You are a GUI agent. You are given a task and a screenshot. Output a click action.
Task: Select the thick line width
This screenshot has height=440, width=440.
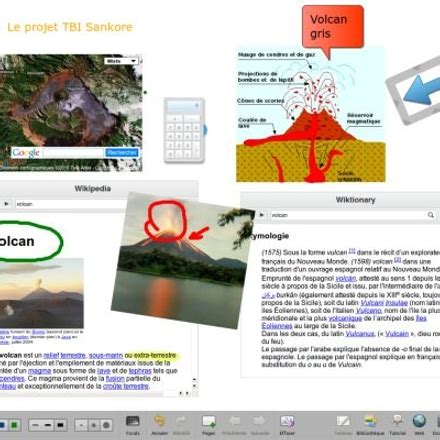tap(60, 425)
